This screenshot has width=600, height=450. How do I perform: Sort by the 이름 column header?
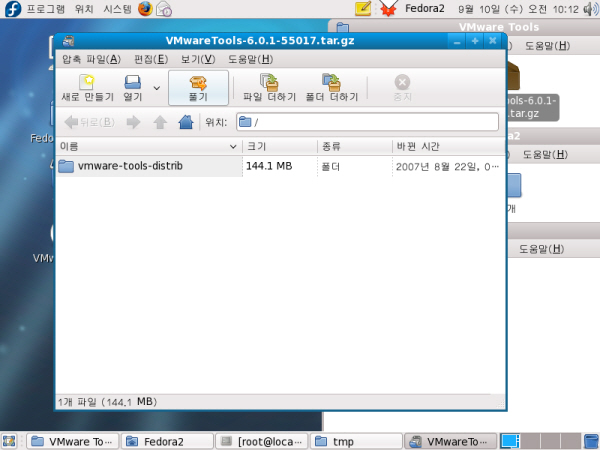[x=149, y=146]
